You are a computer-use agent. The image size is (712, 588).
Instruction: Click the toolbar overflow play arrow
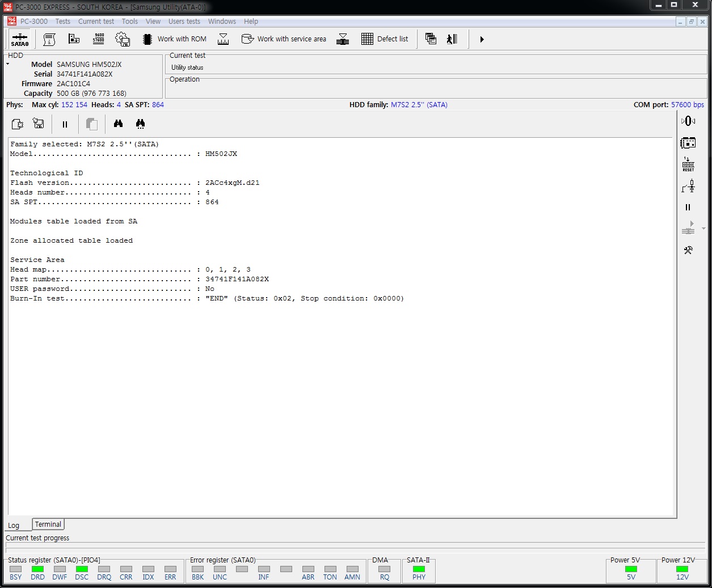coord(482,39)
